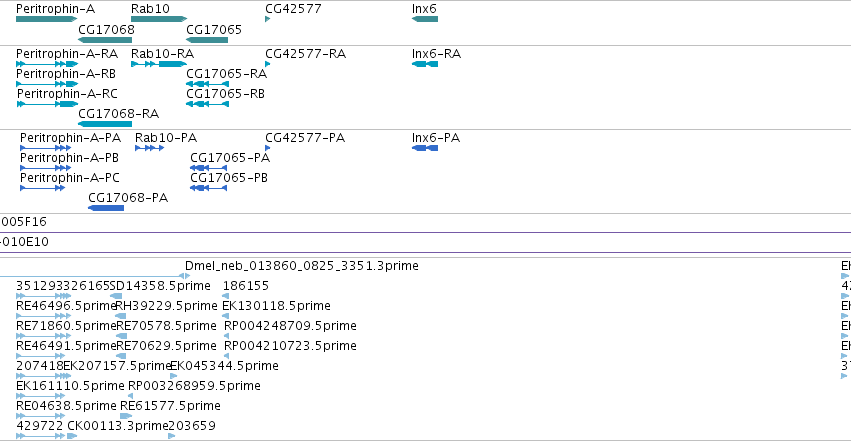Click EST CK00113.3prime label
Viewport: 851px width, 441px height.
(x=117, y=426)
